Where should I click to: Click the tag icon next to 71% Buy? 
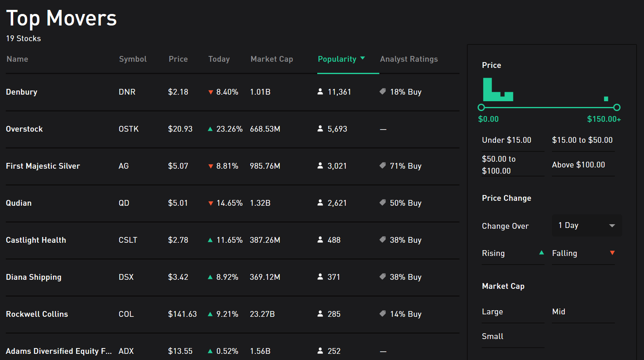[x=383, y=166]
